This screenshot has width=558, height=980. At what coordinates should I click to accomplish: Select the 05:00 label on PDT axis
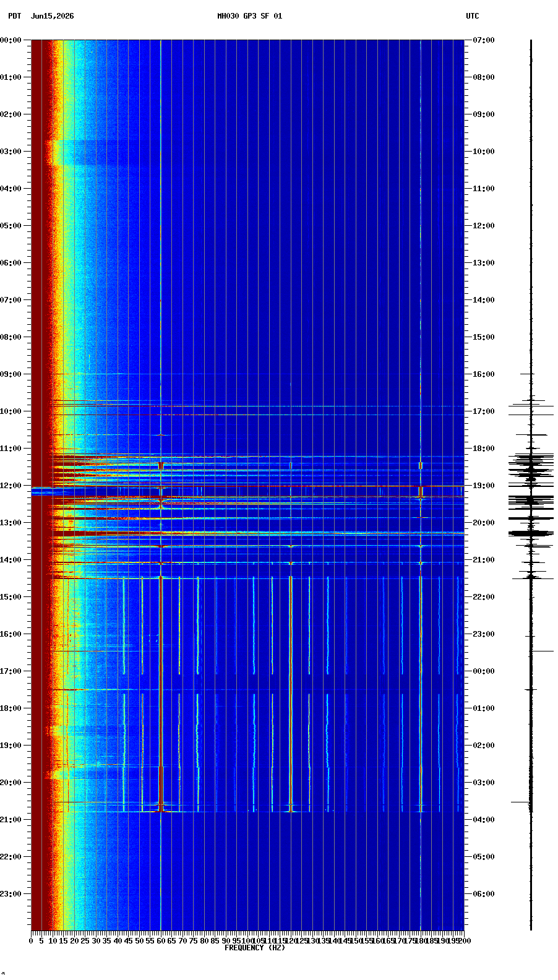(11, 226)
